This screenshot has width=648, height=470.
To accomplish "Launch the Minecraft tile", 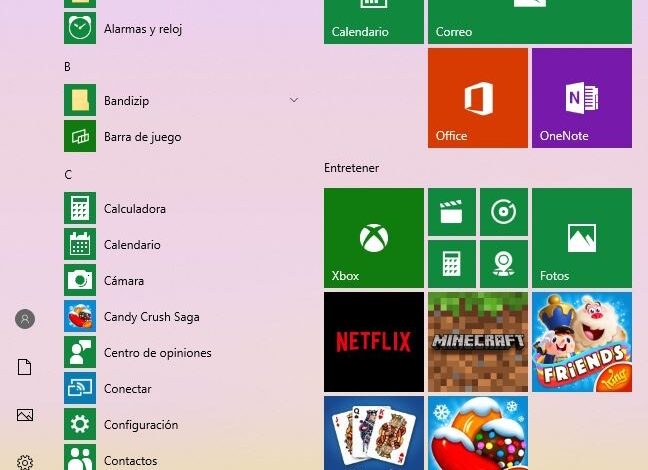I will point(478,342).
